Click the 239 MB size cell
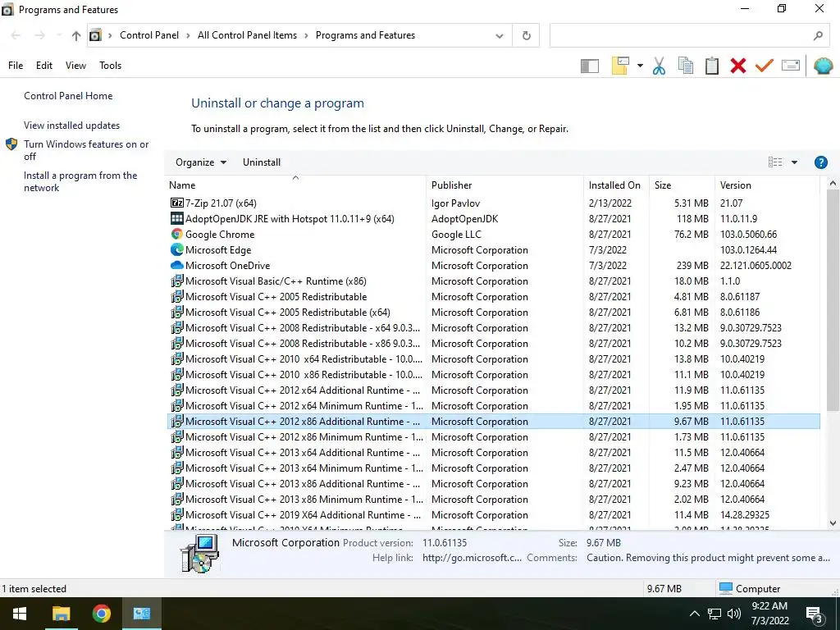Image resolution: width=840 pixels, height=630 pixels. [x=692, y=266]
